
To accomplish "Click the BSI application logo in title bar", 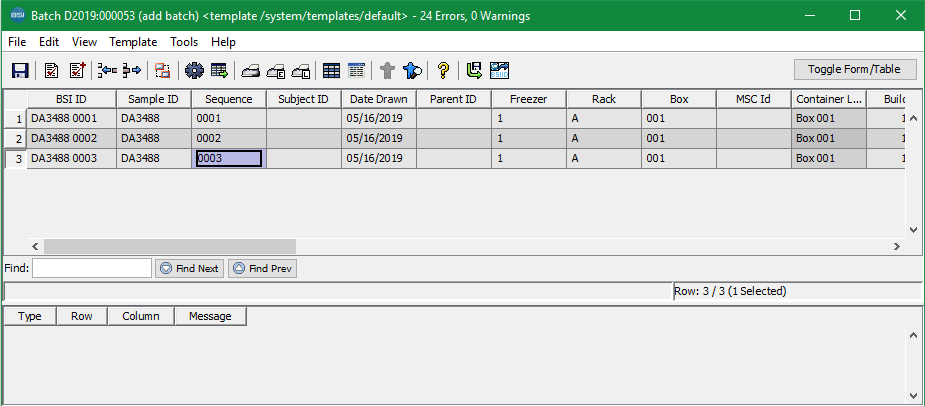I will click(x=18, y=15).
